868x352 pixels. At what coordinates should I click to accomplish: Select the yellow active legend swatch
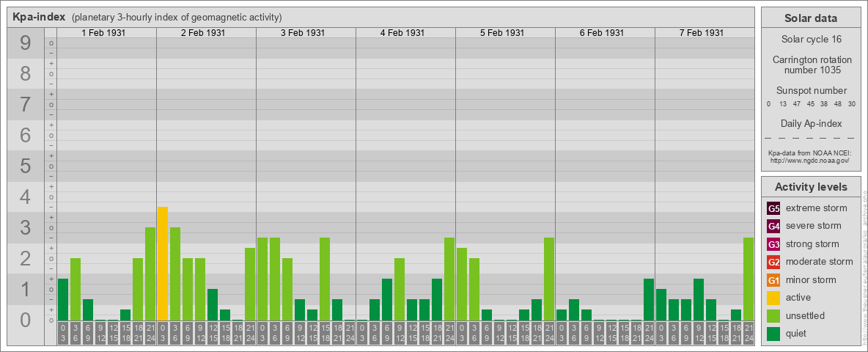coord(773,298)
